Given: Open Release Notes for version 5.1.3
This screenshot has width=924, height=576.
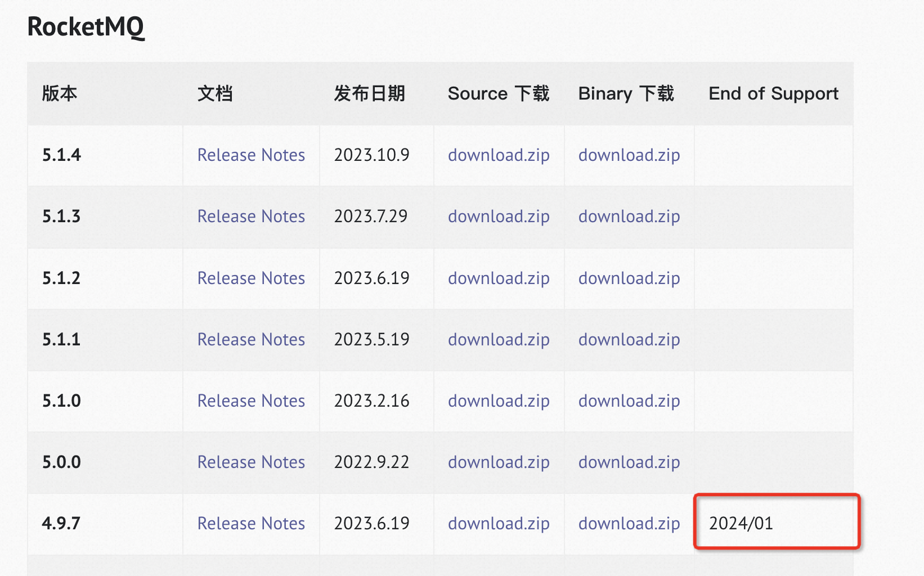Looking at the screenshot, I should [251, 216].
